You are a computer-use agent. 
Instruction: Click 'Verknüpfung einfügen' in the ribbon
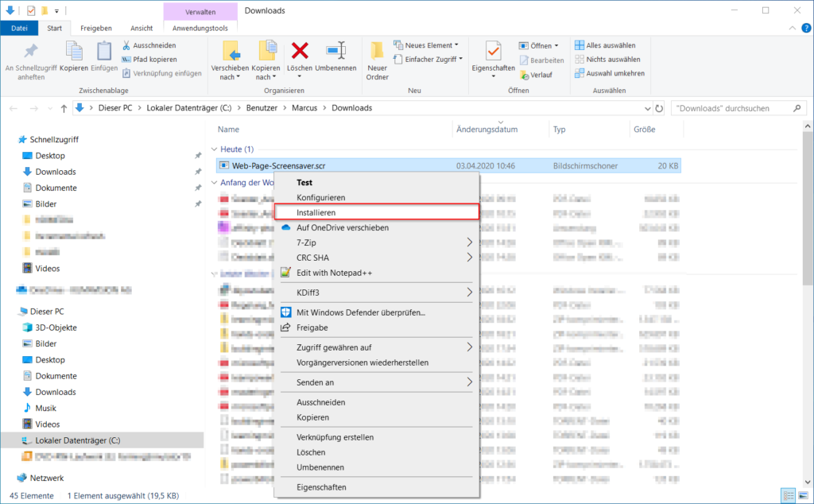162,73
